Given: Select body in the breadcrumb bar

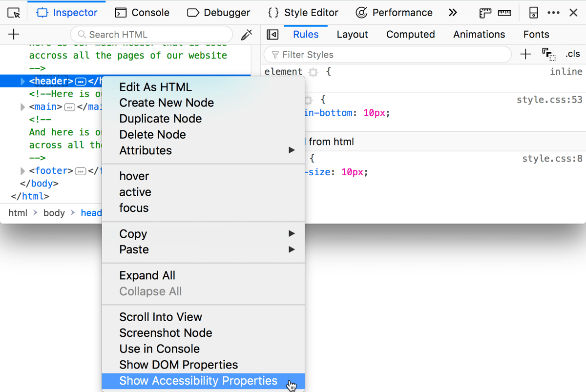Looking at the screenshot, I should 54,212.
